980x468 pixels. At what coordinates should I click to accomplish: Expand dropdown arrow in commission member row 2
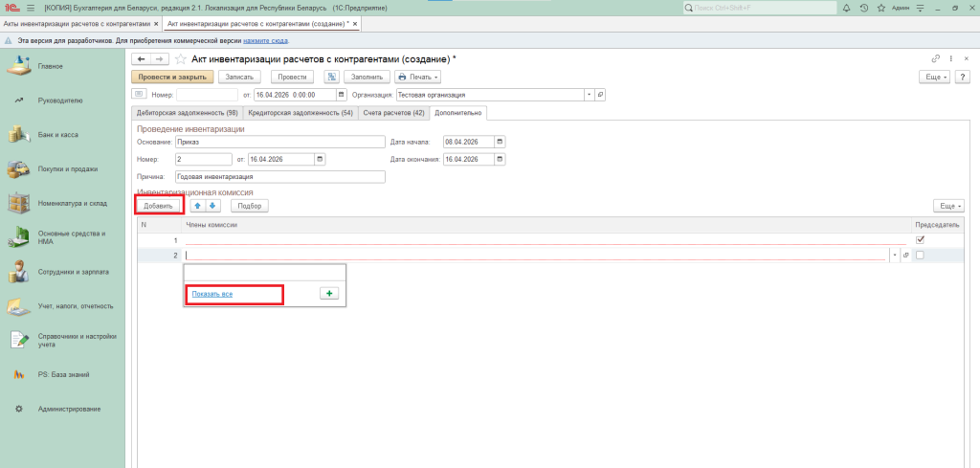click(894, 256)
